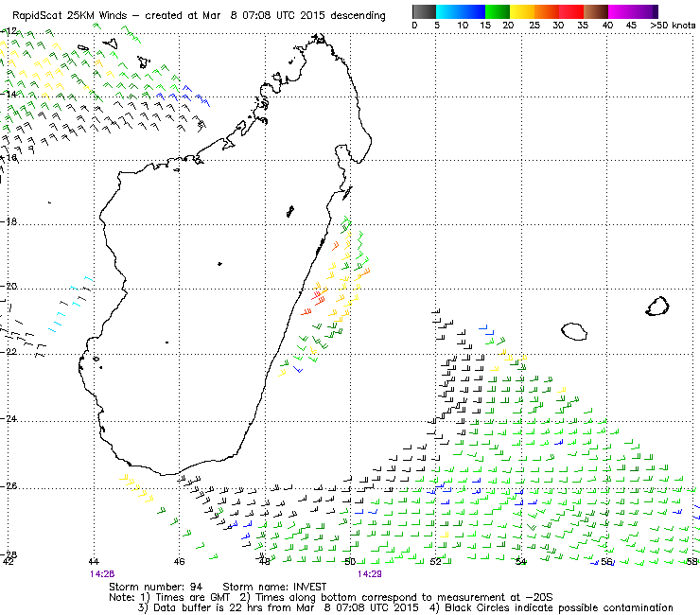Screen dimensions: 700x615
Task: Click 'Storm number: 94' text
Action: click(x=156, y=587)
